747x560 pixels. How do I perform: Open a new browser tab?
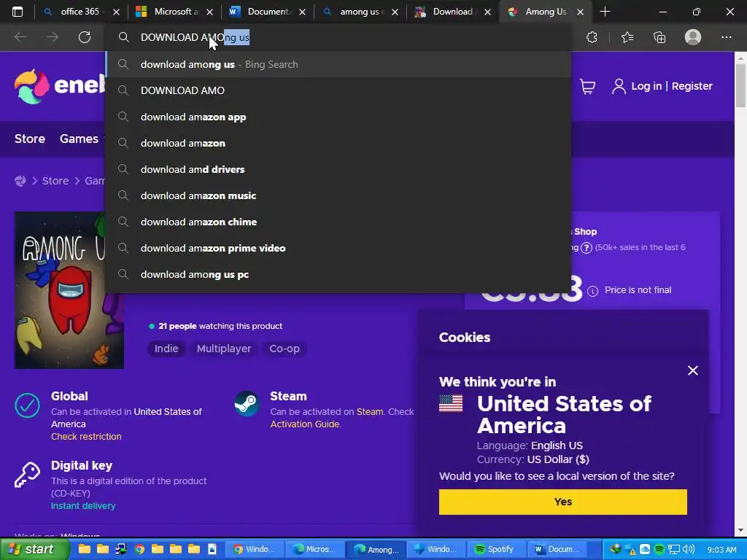click(x=605, y=12)
